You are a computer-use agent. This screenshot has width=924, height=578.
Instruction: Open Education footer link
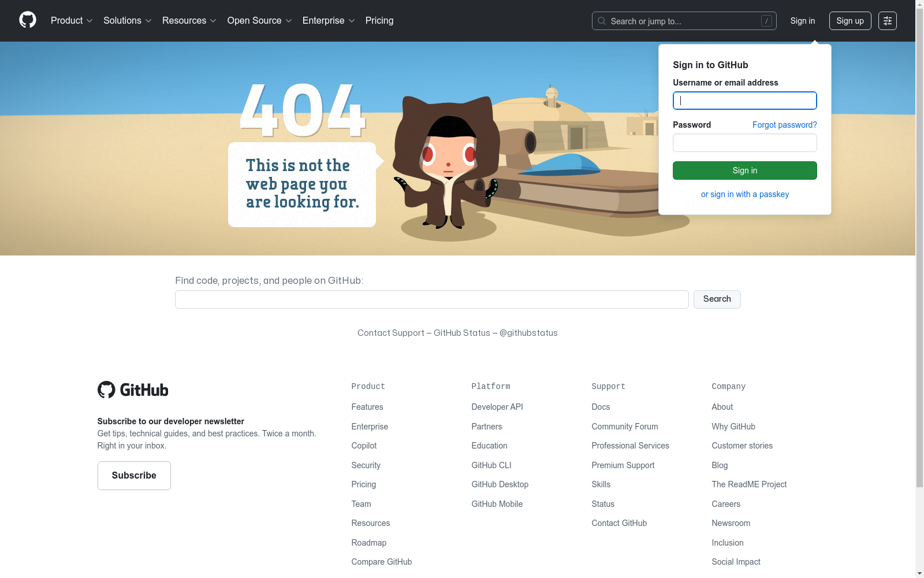[490, 446]
